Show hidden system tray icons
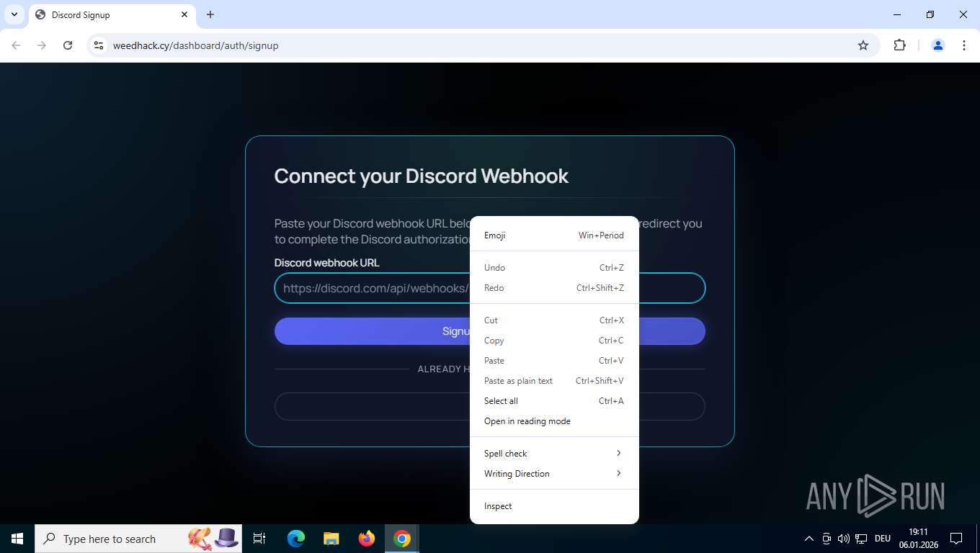Image resolution: width=980 pixels, height=553 pixels. point(808,539)
